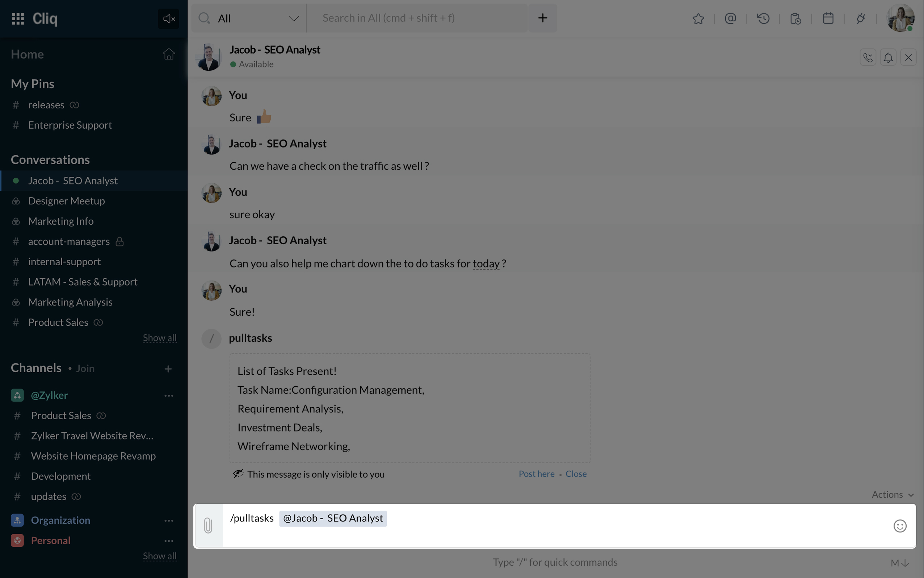Click the plus button beside search
Screen dimensions: 924x578
click(543, 18)
